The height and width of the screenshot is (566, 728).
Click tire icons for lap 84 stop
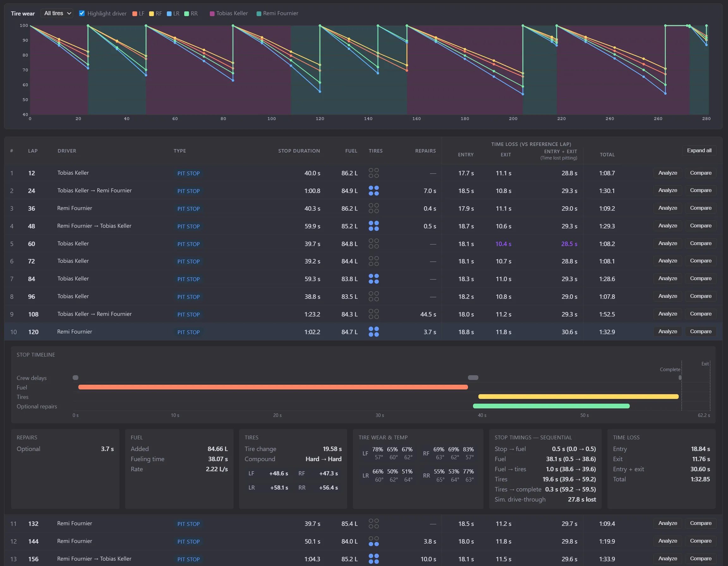[374, 279]
